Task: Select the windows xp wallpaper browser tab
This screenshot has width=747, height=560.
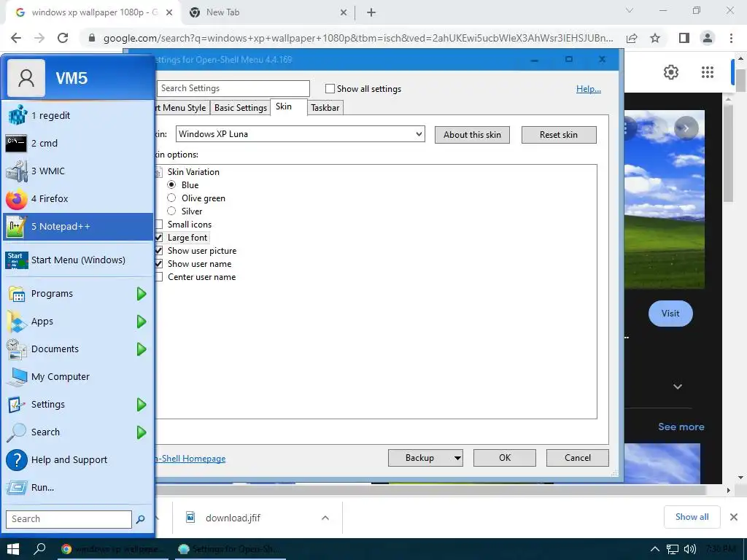Action: point(93,13)
